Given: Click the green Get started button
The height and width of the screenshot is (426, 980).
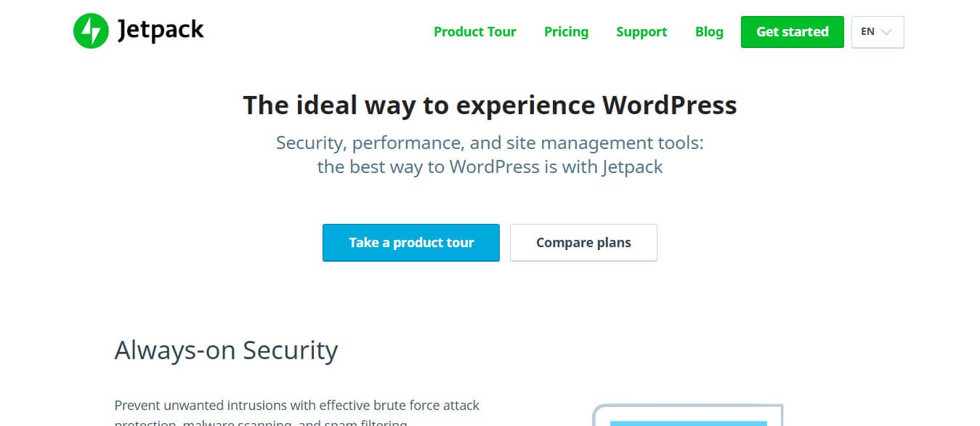Looking at the screenshot, I should [793, 32].
